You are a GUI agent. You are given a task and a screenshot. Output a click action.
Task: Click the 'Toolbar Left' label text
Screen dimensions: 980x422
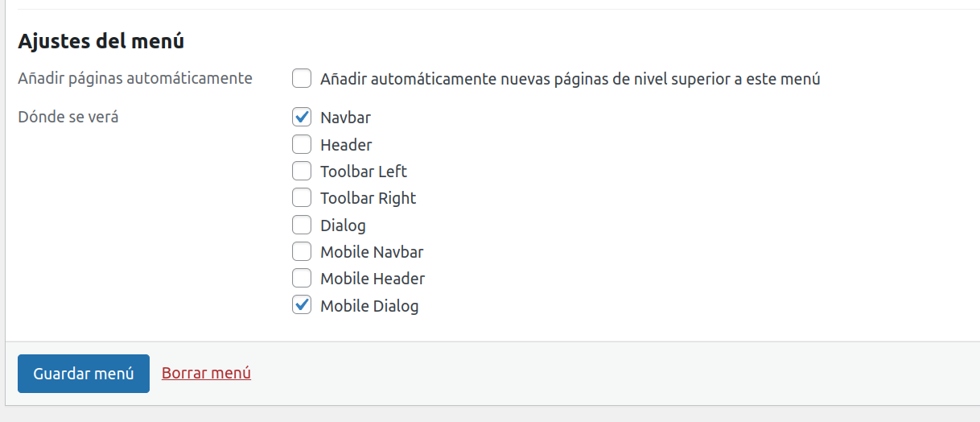(x=364, y=172)
